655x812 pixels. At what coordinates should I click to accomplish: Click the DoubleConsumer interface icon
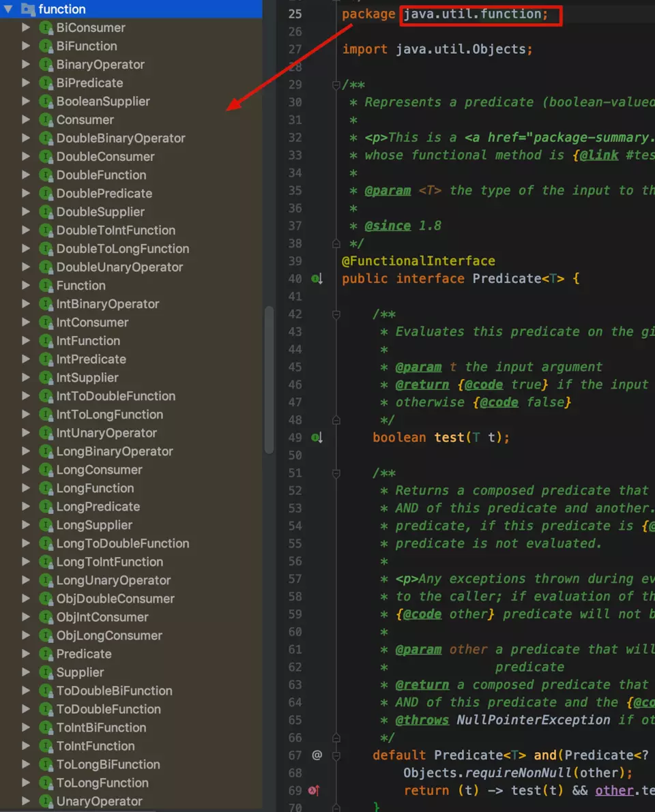click(x=46, y=156)
